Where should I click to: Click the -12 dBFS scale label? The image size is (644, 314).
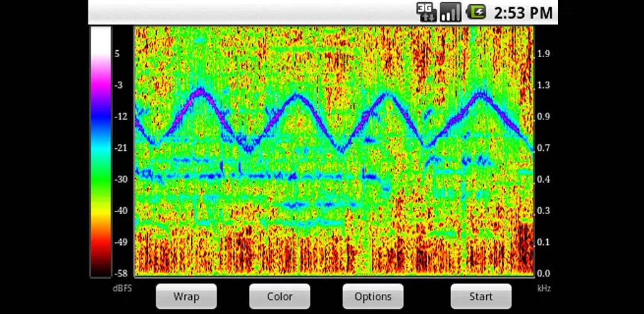point(120,116)
